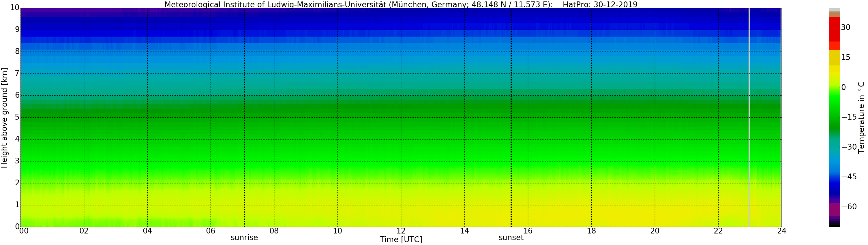
Task: Click the blue section of the colorbar near −45
Action: coord(834,177)
